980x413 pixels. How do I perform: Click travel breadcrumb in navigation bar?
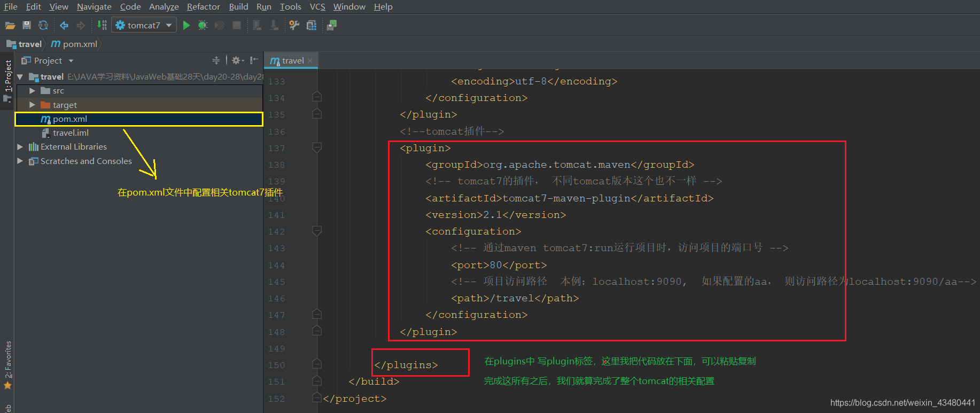point(24,44)
